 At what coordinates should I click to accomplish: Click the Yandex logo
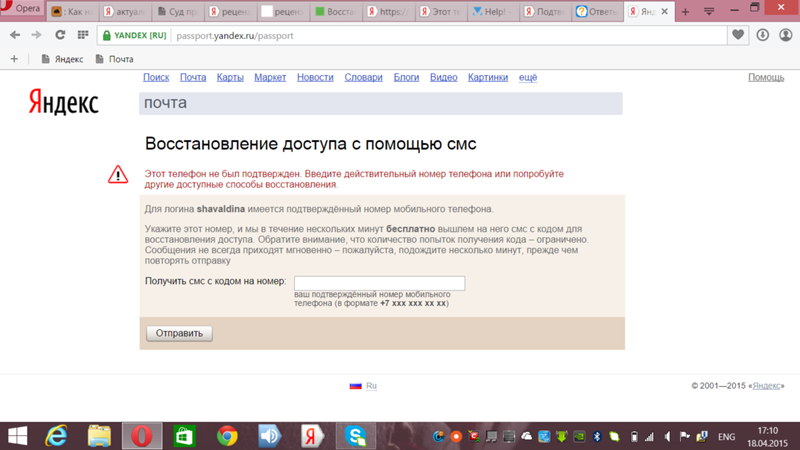[62, 102]
